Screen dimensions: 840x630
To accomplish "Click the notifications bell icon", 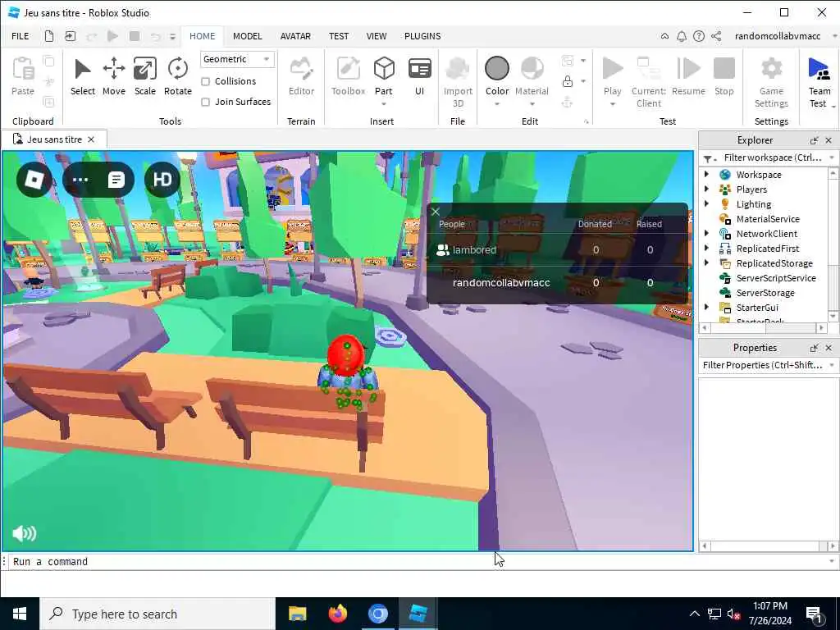I will pyautogui.click(x=682, y=36).
